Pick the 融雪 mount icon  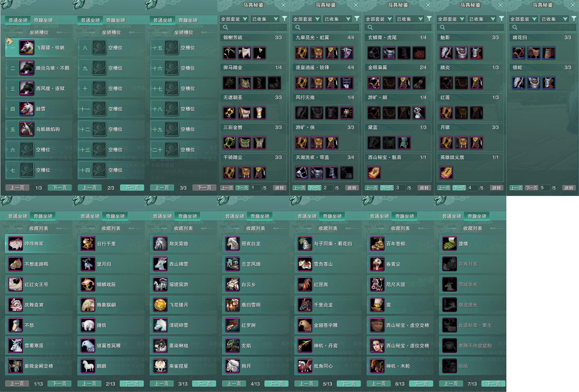pos(27,109)
